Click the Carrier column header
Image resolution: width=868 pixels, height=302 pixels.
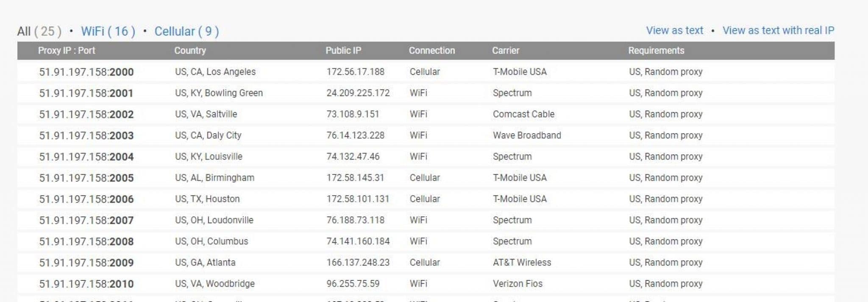(x=505, y=50)
